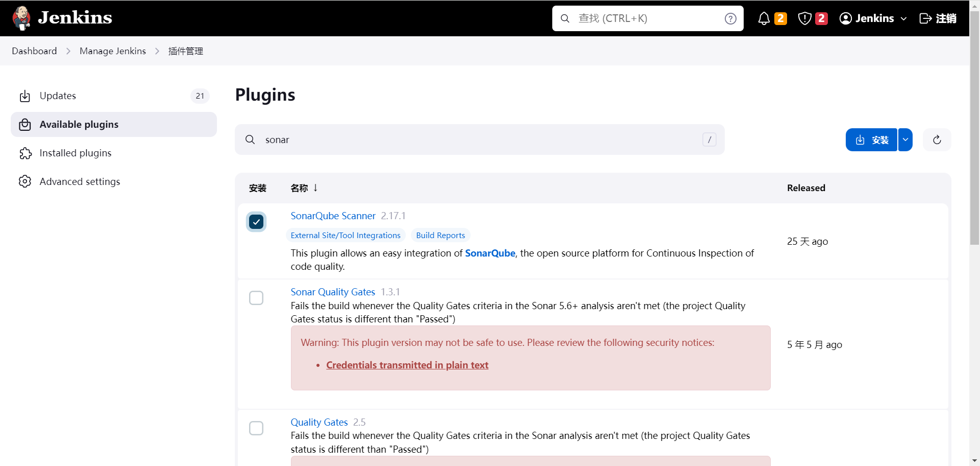Open the Quality Gates plugin link

(319, 423)
